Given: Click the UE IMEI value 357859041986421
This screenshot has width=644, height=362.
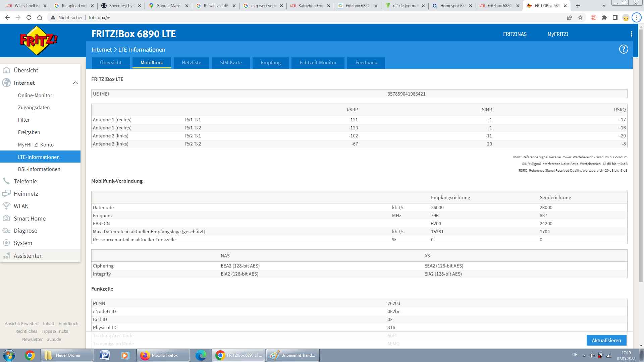Looking at the screenshot, I should coord(406,94).
